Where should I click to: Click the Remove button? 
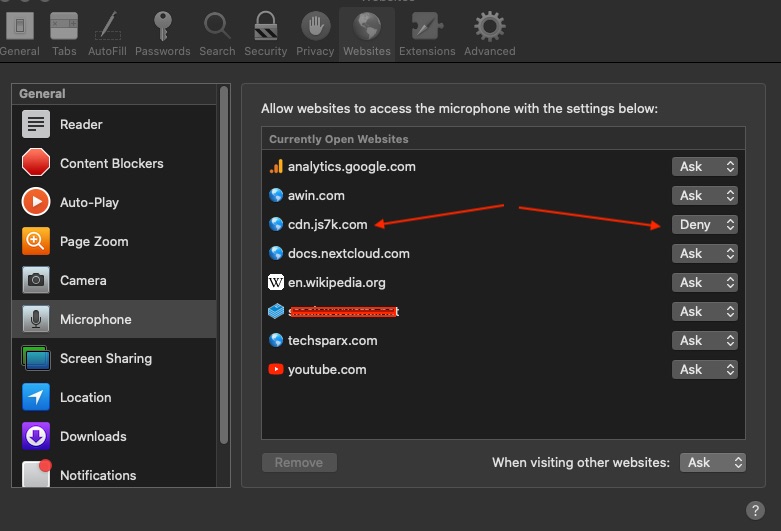point(299,462)
